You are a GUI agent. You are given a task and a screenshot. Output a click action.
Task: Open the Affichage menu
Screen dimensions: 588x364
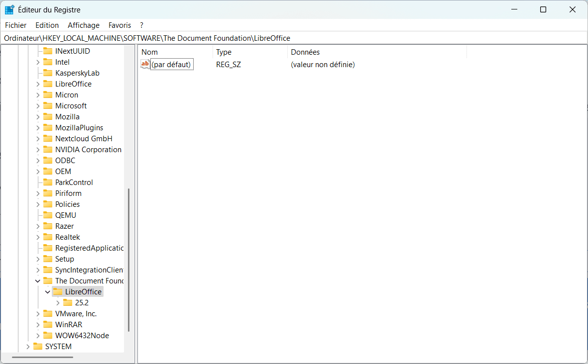click(x=84, y=25)
